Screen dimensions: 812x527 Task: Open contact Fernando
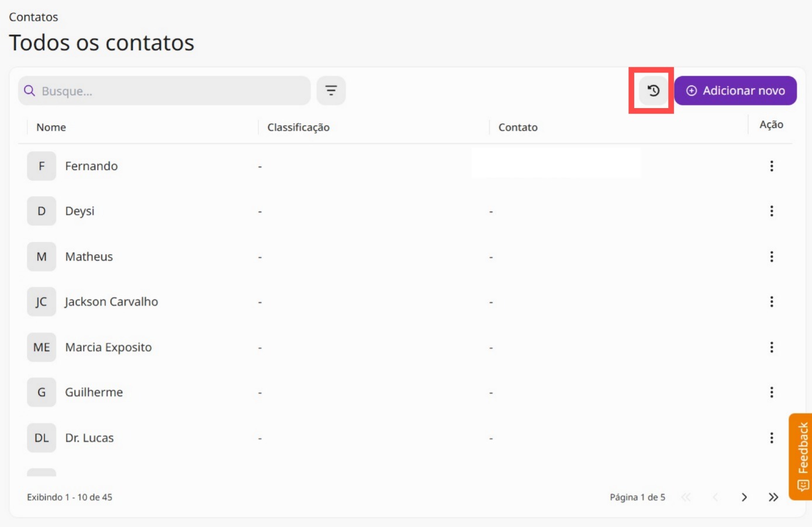coord(91,166)
